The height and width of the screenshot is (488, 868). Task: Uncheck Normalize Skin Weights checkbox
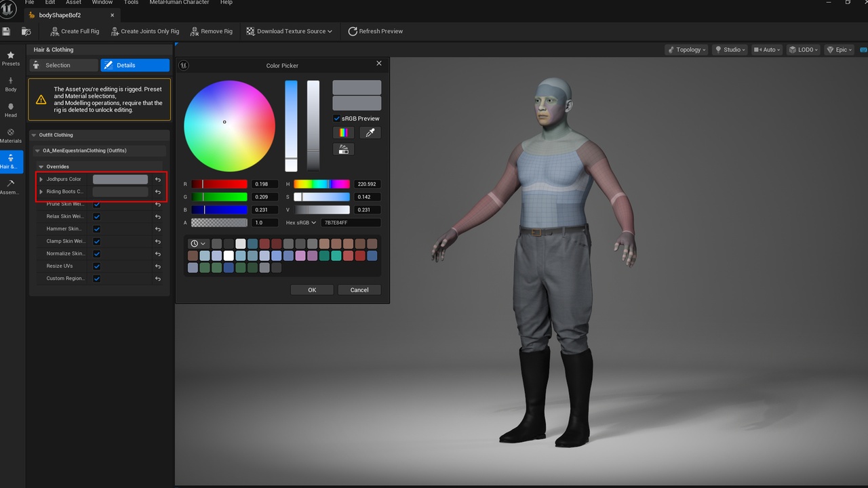coord(97,254)
